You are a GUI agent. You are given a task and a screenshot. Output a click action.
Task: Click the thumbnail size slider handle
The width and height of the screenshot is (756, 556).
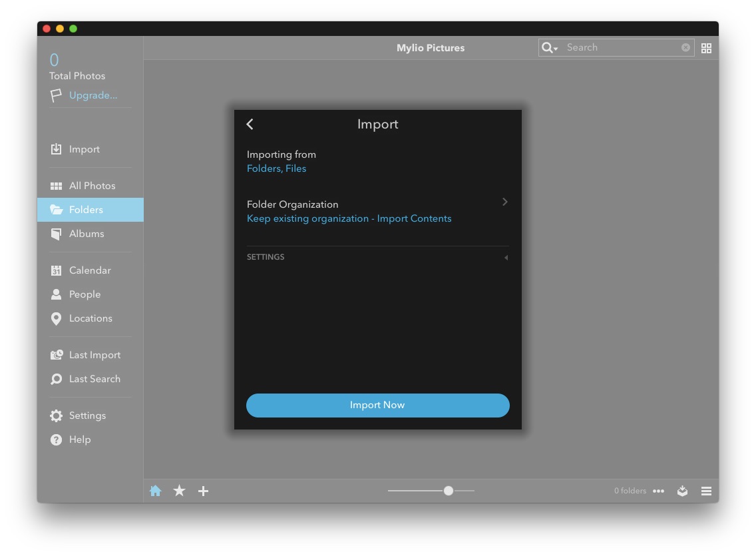[449, 491]
